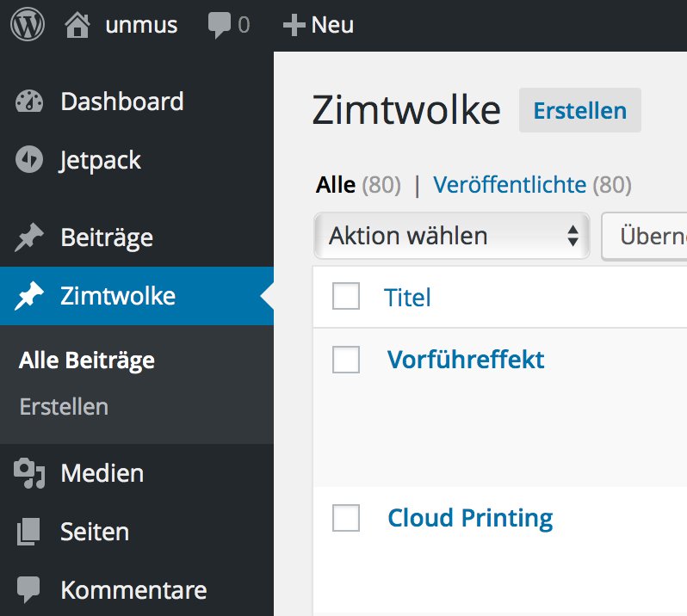687x616 pixels.
Task: Tick the checkbox for Vorführeffekt post
Action: (x=346, y=360)
